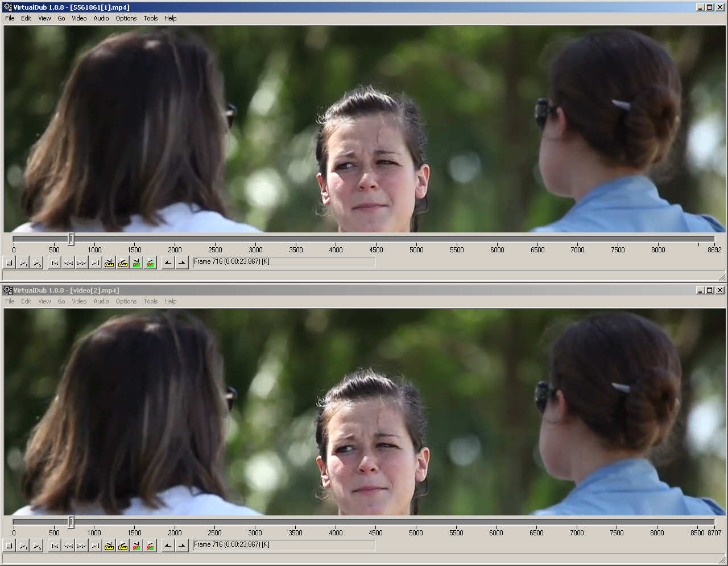Image resolution: width=728 pixels, height=566 pixels.
Task: Next scene scan icon in video[2].mp4 window
Action: click(x=150, y=546)
